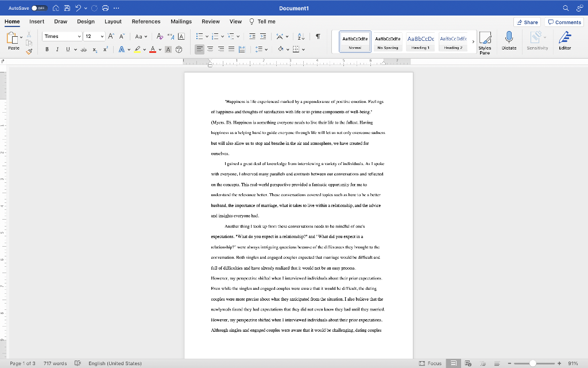Enable strikethrough formatting
This screenshot has width=588, height=368.
pos(83,49)
